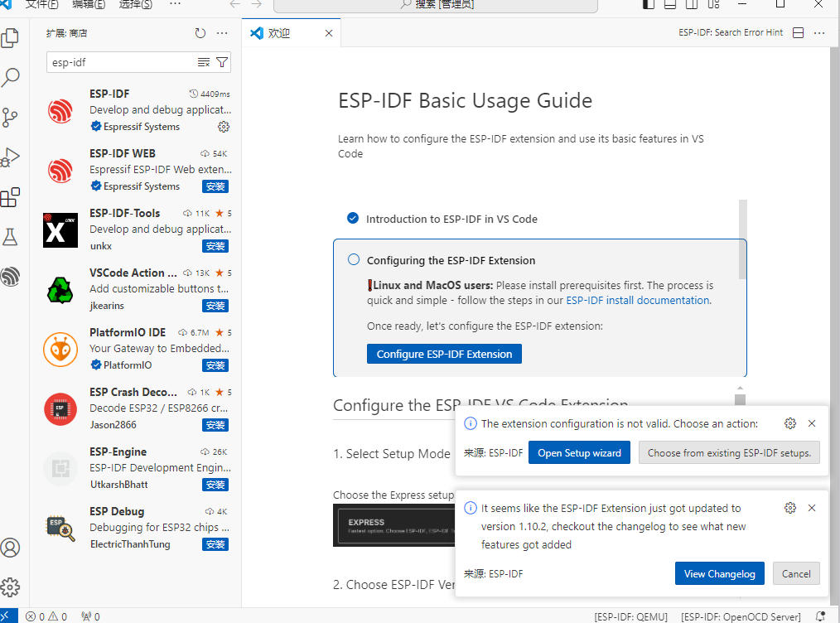Open ESP-IDF install documentation link

[638, 301]
